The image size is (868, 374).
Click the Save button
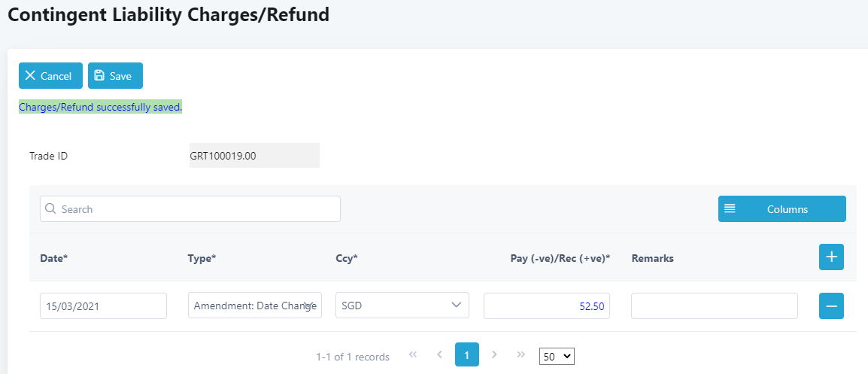(115, 76)
